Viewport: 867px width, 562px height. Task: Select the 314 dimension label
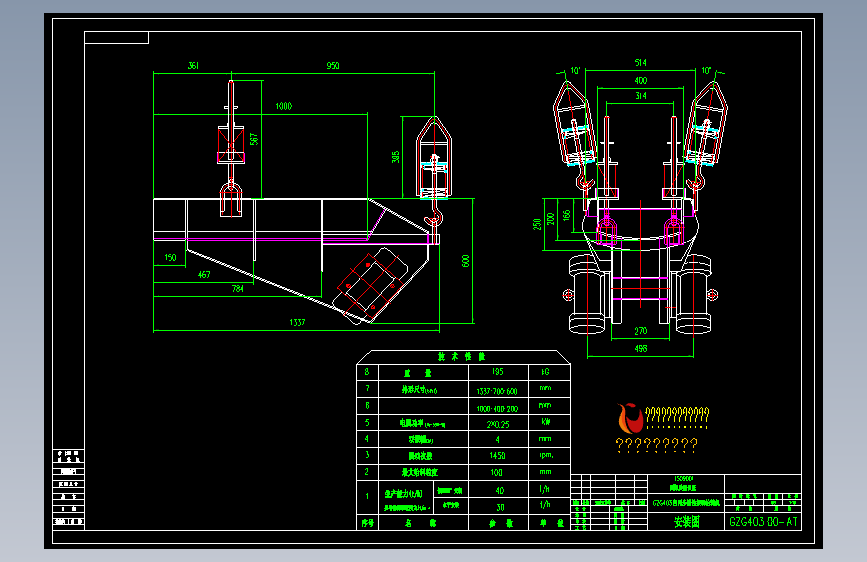[641, 96]
